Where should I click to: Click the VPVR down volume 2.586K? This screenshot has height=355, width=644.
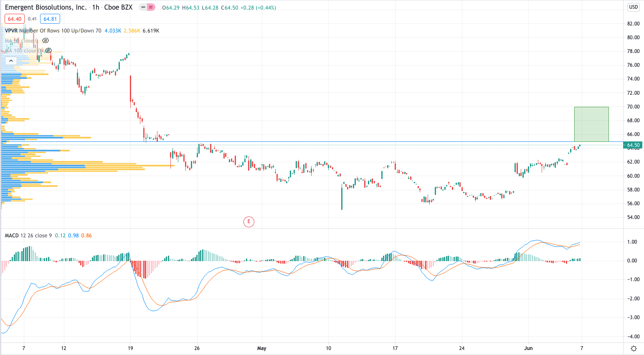click(132, 30)
